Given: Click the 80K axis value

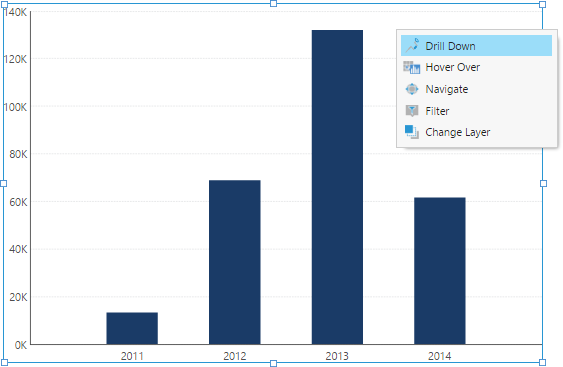Looking at the screenshot, I should coord(18,154).
